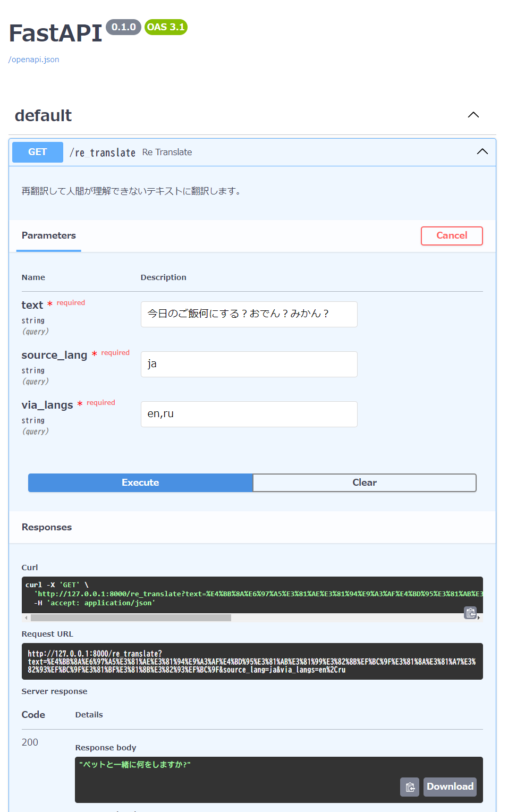The width and height of the screenshot is (508, 812).
Task: Click the Response body label
Action: pos(106,748)
